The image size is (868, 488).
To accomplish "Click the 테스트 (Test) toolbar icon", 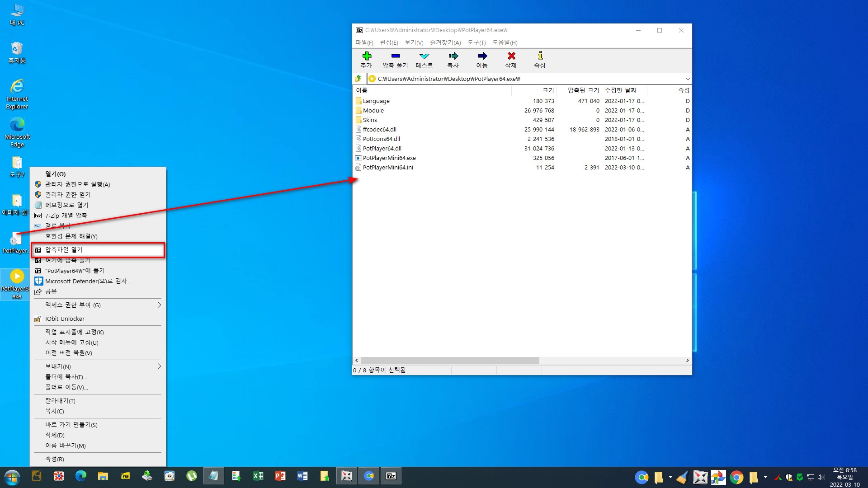I will [x=424, y=60].
